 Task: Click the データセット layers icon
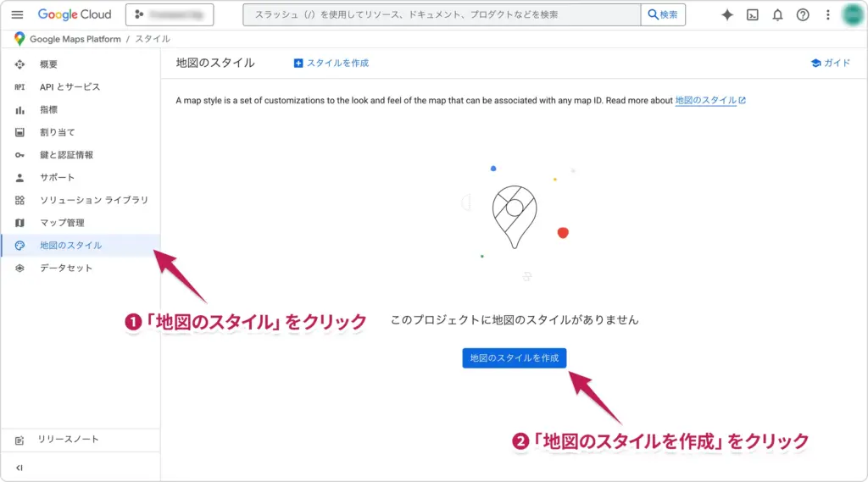coord(20,268)
